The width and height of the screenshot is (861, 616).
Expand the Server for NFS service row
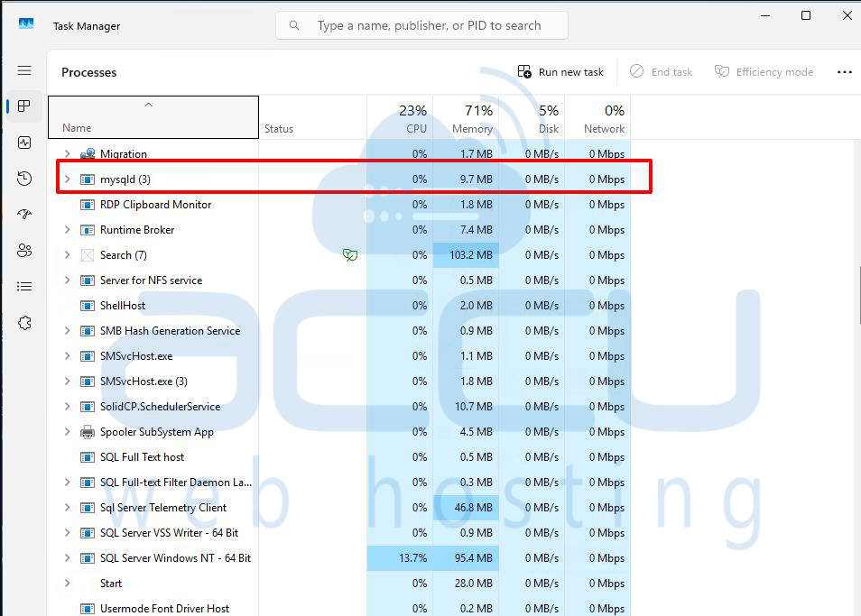(x=67, y=280)
